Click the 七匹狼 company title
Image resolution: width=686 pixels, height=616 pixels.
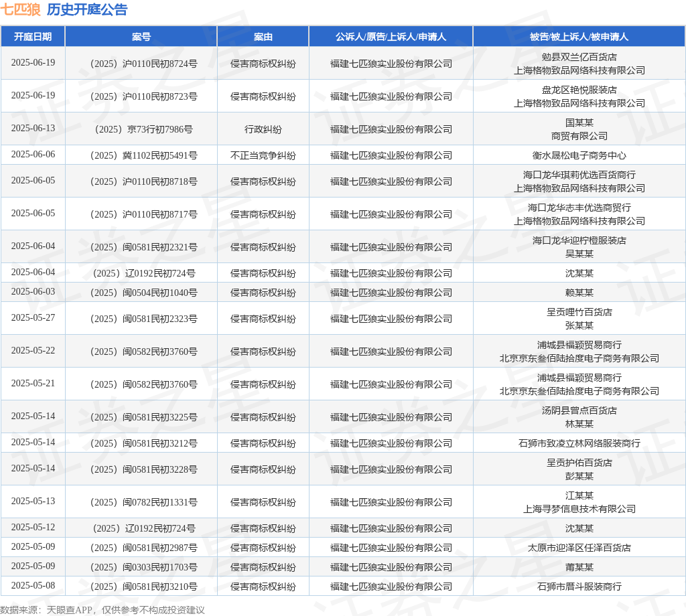pos(20,9)
